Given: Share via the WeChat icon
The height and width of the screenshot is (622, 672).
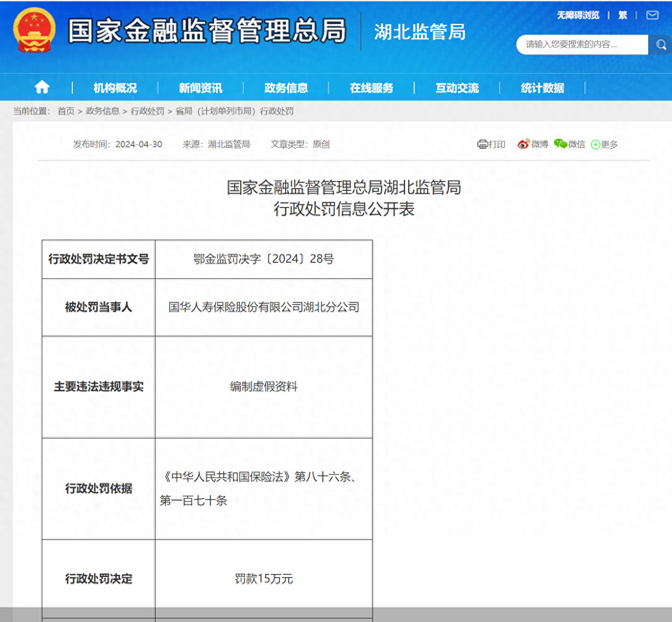Looking at the screenshot, I should (560, 144).
